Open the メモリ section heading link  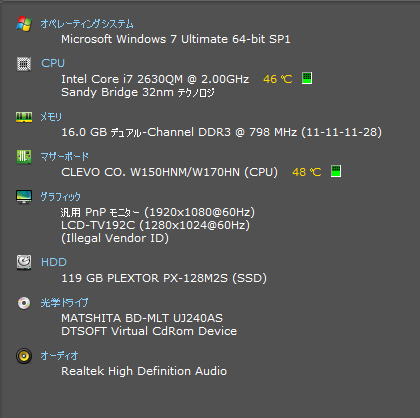pos(51,117)
